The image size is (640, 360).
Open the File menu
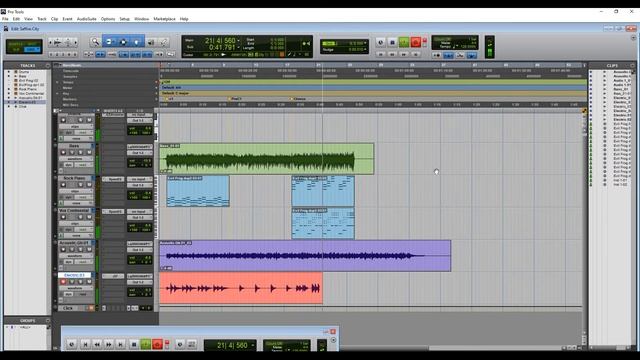click(5, 19)
